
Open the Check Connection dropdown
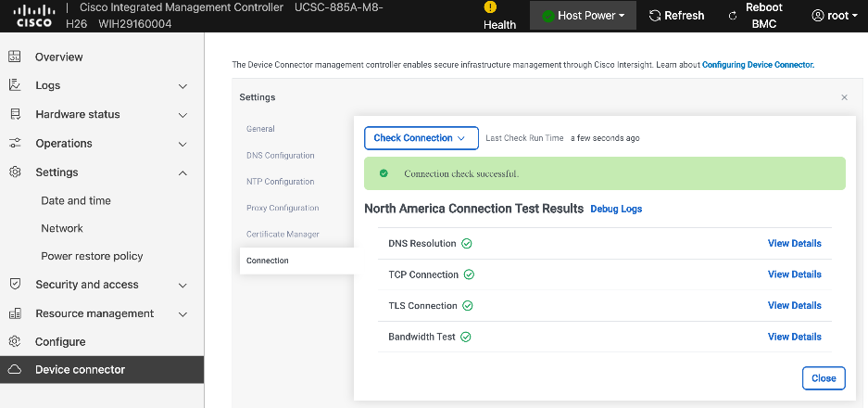tap(421, 138)
